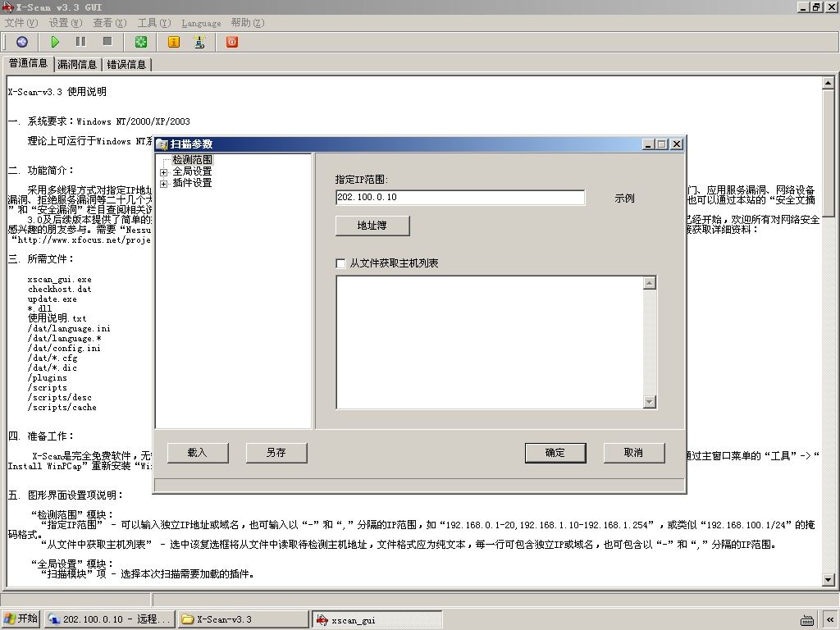The height and width of the screenshot is (630, 840).
Task: Switch to the 漏洞信息 tab
Action: click(x=77, y=64)
